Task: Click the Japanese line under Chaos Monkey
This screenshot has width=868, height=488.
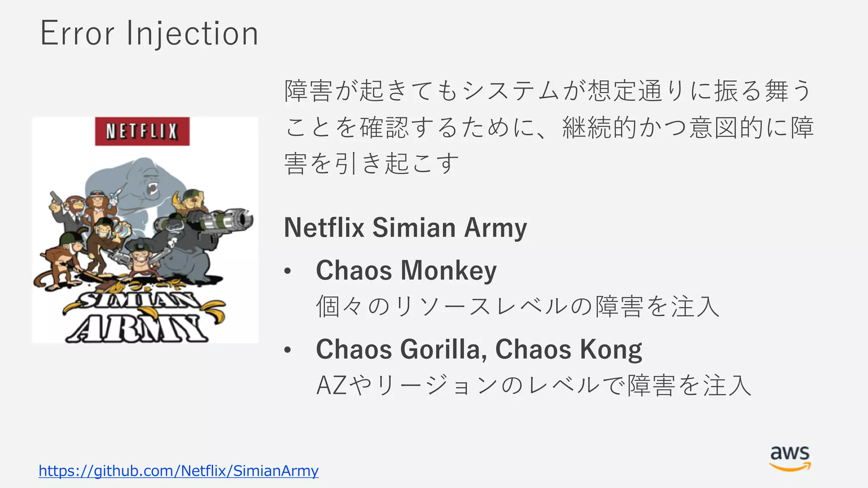Action: [518, 306]
